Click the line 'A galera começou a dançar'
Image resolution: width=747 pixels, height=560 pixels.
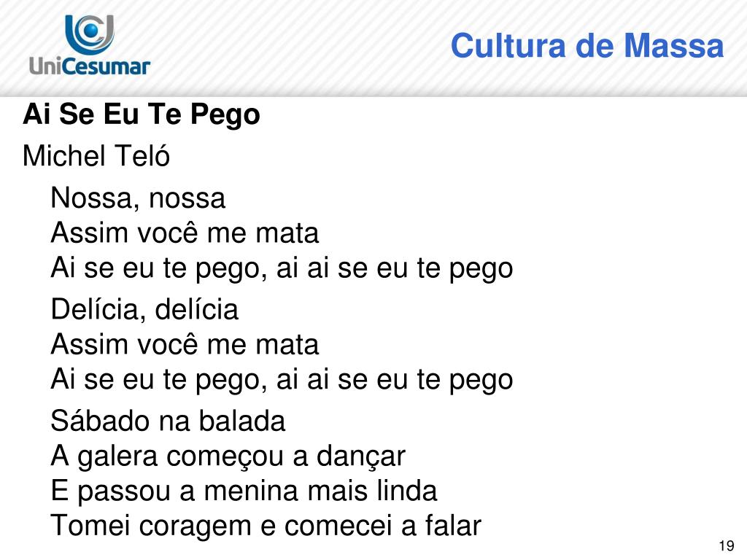tap(228, 456)
